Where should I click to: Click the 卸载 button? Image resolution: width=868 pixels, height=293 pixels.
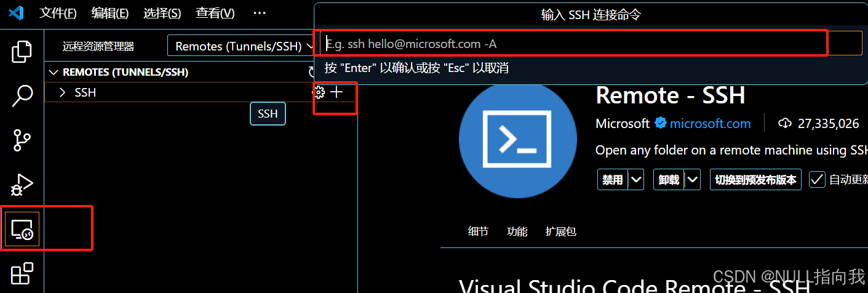tap(669, 180)
